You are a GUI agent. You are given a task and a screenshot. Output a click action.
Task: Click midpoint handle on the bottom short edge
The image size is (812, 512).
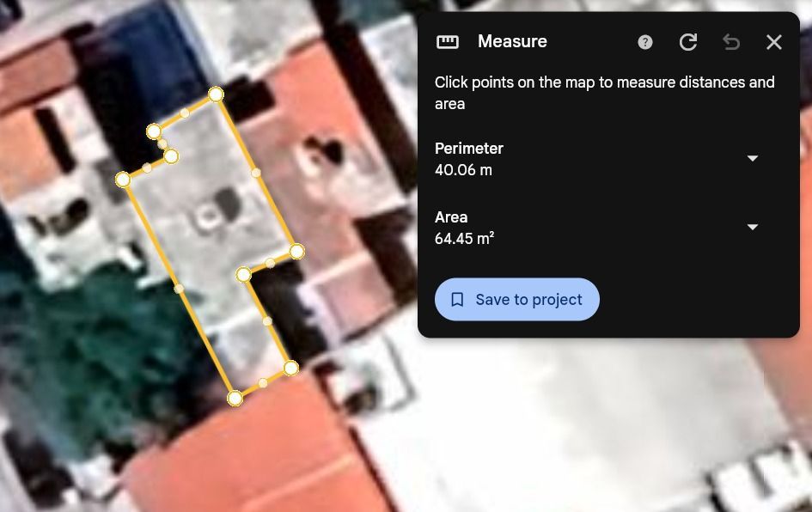[263, 383]
